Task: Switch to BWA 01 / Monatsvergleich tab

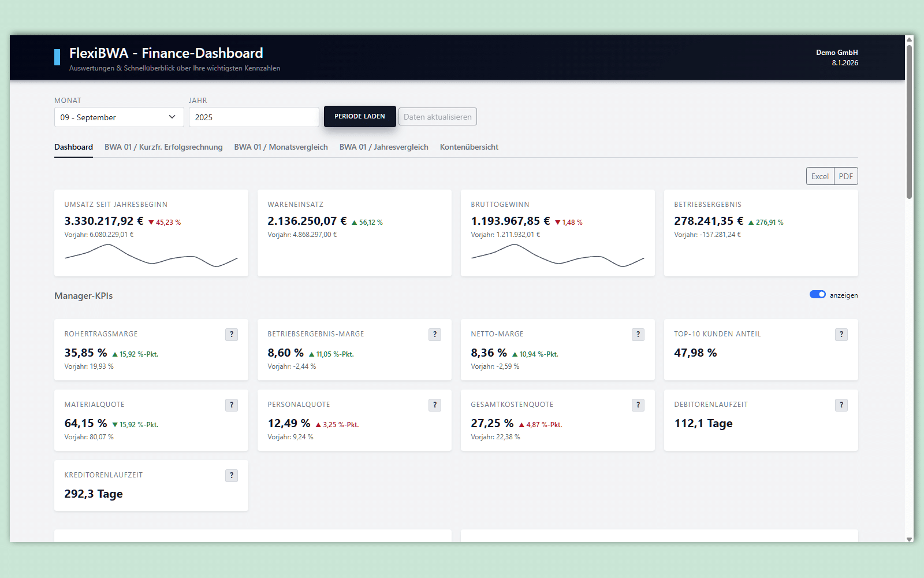Action: [281, 147]
